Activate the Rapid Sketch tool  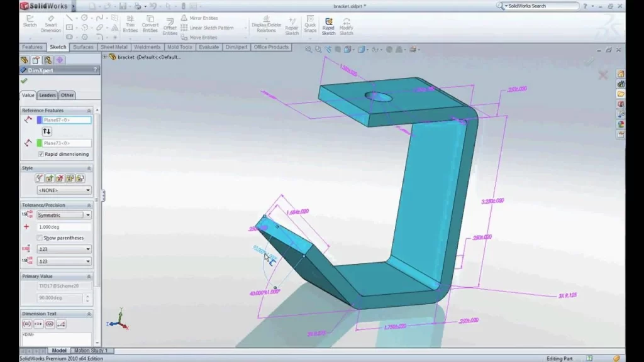tap(328, 26)
